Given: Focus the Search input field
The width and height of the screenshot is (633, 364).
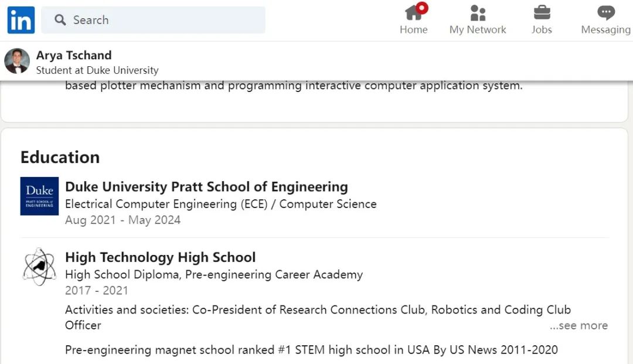Looking at the screenshot, I should click(x=164, y=20).
